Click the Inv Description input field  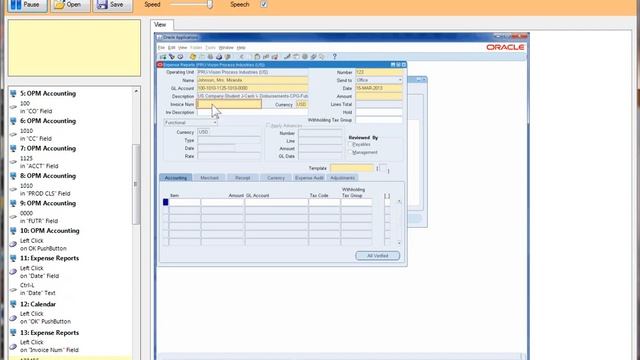coord(253,112)
